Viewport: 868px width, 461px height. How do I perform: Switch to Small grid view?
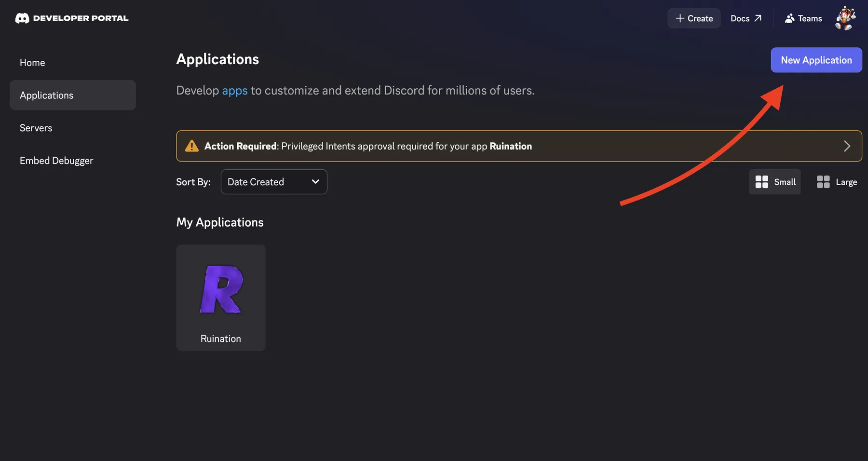(775, 182)
